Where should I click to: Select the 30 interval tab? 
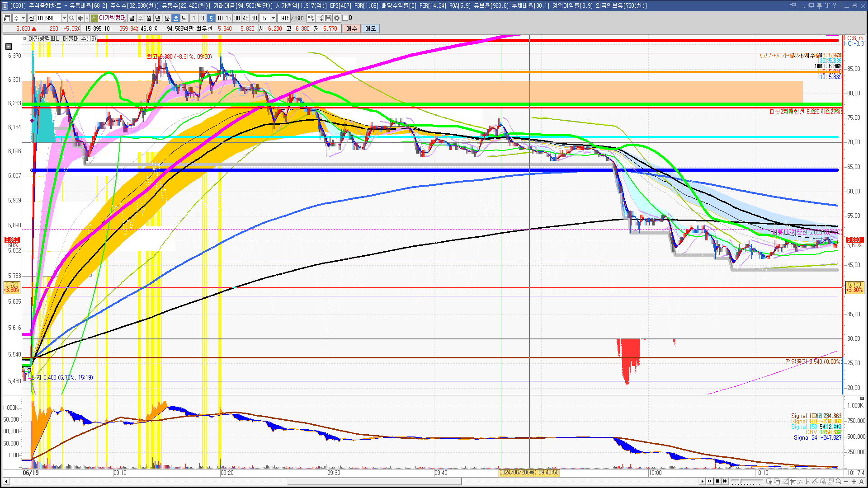tap(237, 18)
